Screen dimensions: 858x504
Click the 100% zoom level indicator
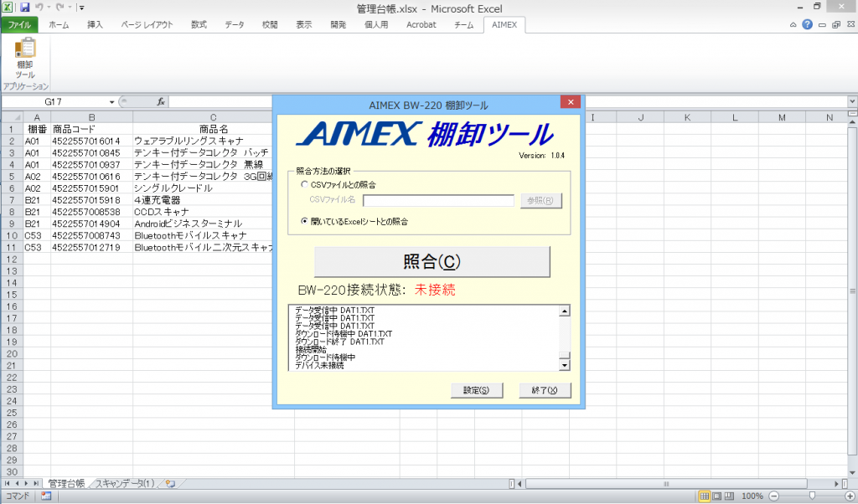pyautogui.click(x=752, y=496)
